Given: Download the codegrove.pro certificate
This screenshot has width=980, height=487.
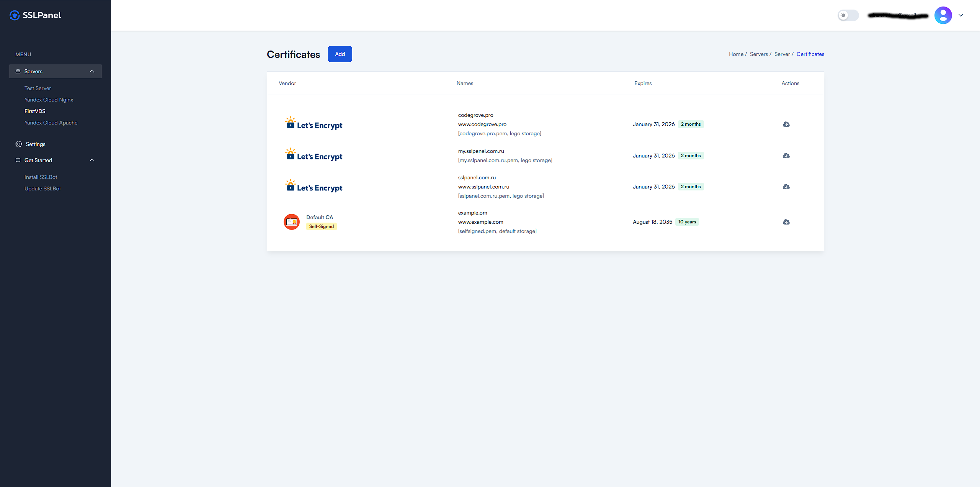Looking at the screenshot, I should (x=786, y=124).
